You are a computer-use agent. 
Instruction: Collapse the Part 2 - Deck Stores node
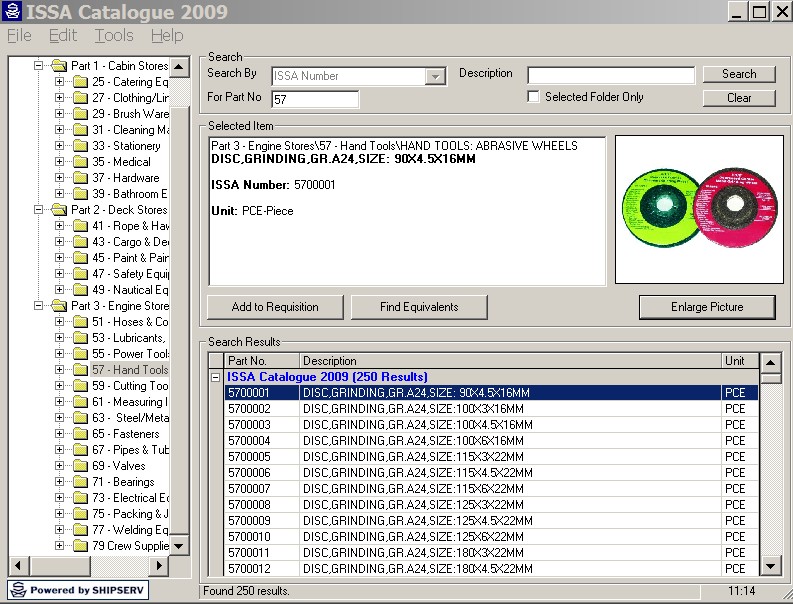pyautogui.click(x=38, y=209)
